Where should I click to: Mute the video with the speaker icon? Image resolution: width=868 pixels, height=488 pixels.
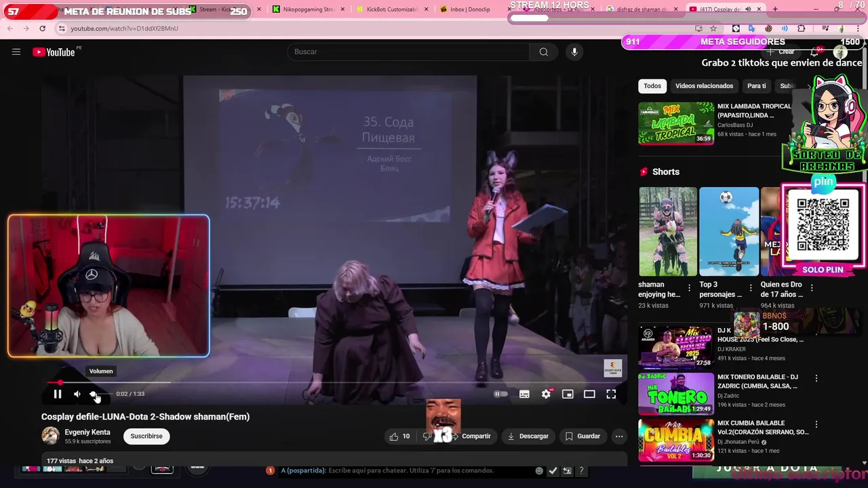pyautogui.click(x=77, y=394)
